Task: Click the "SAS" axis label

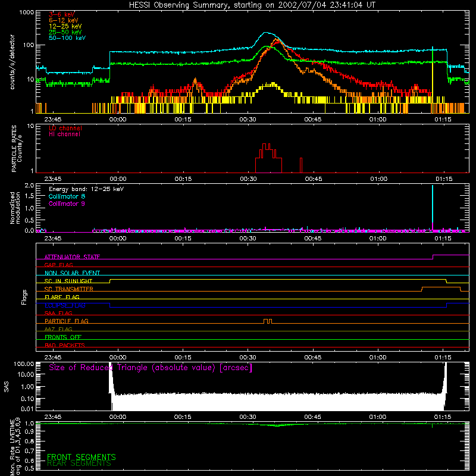Action: coord(7,387)
